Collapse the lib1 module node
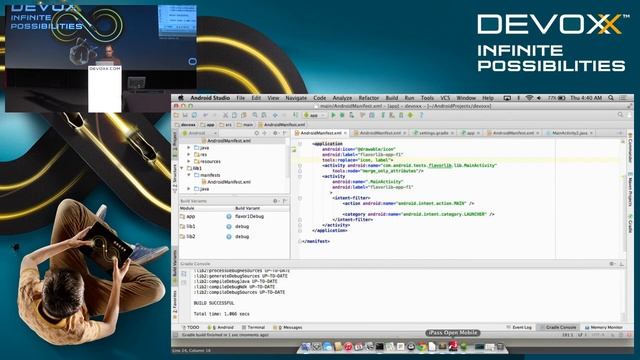This screenshot has height=360, width=640. coord(182,168)
